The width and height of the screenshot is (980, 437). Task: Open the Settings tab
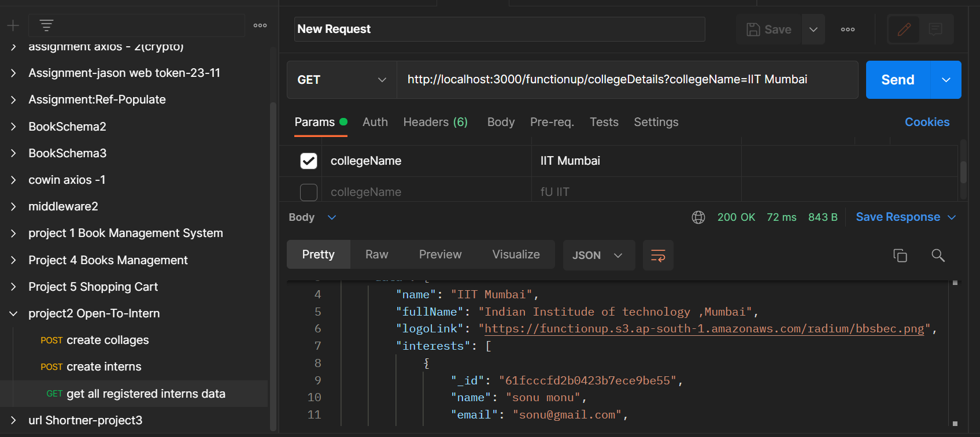[656, 122]
